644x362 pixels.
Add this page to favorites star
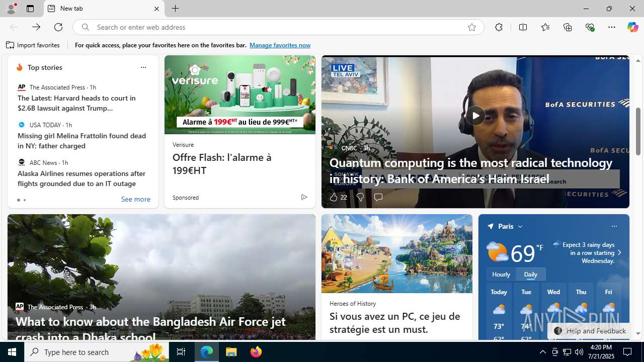tap(471, 28)
